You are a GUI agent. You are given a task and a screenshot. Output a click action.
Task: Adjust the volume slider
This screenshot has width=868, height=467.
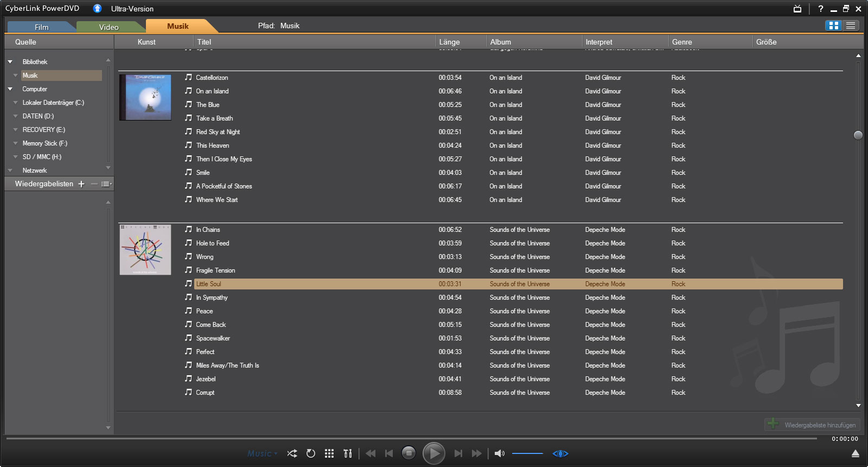pyautogui.click(x=527, y=453)
